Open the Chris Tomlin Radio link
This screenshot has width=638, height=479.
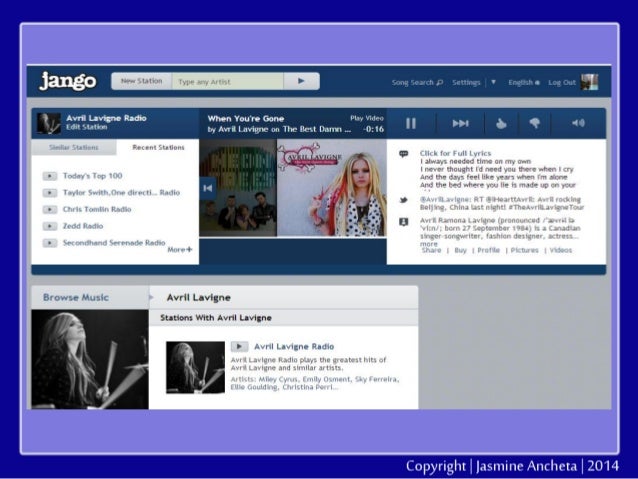(97, 209)
